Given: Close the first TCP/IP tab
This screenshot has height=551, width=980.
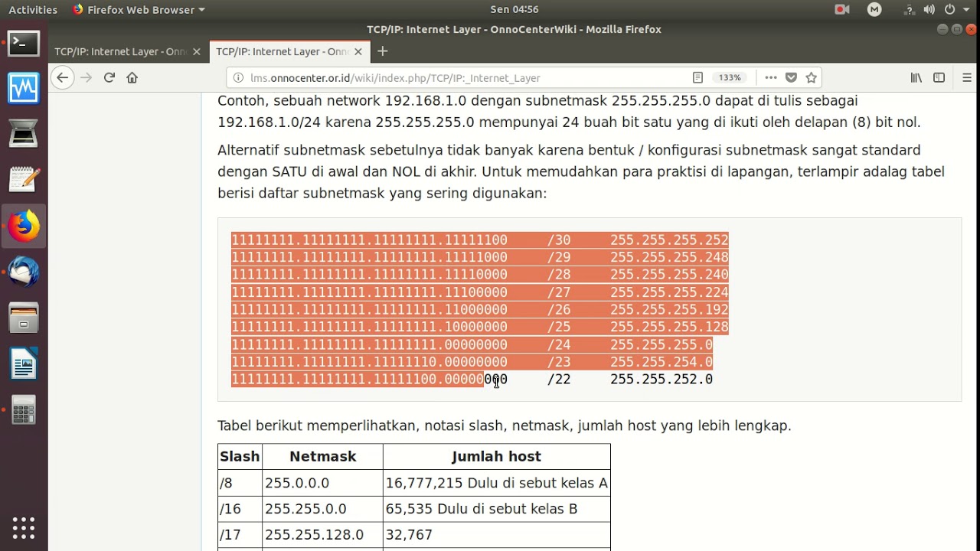Looking at the screenshot, I should tap(197, 51).
